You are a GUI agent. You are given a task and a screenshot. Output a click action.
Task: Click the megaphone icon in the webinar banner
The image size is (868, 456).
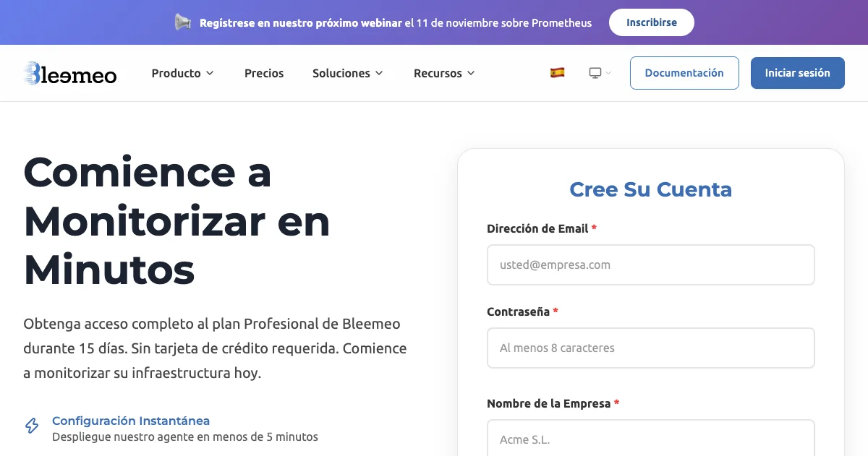[183, 22]
